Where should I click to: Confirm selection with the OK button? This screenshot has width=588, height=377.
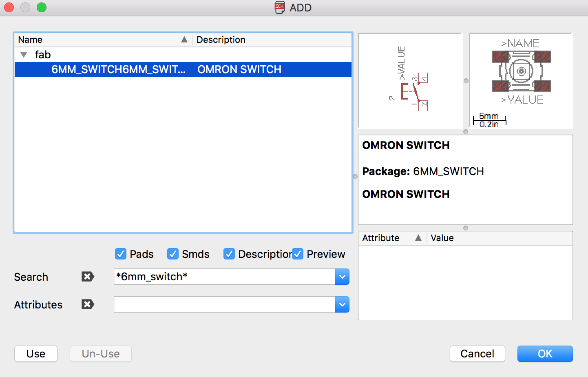[x=545, y=354]
